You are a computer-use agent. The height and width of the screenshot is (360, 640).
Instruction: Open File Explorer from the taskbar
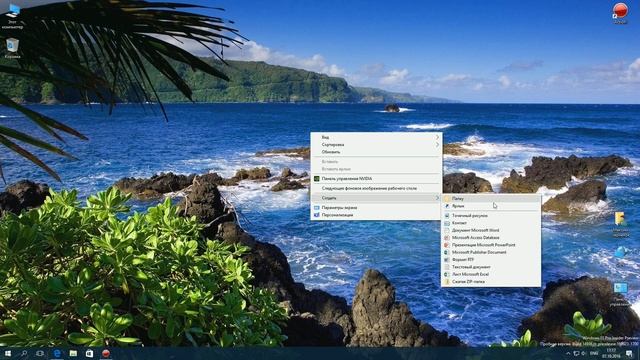(x=73, y=353)
